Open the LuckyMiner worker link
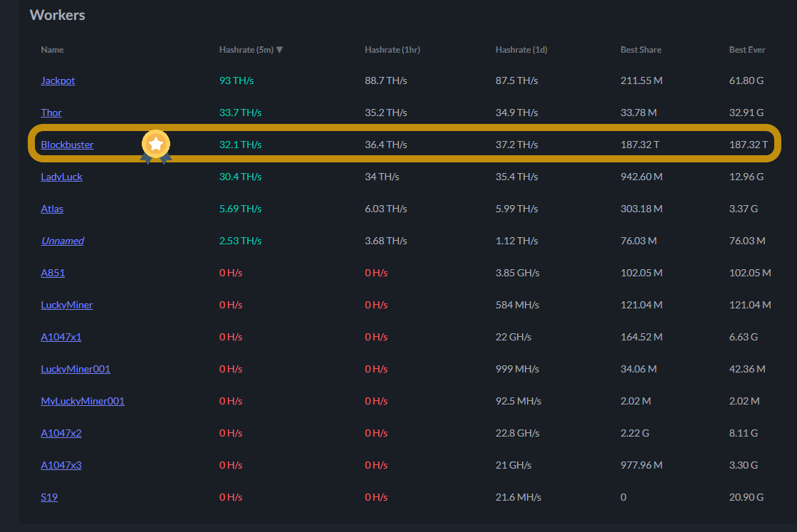 [x=66, y=304]
